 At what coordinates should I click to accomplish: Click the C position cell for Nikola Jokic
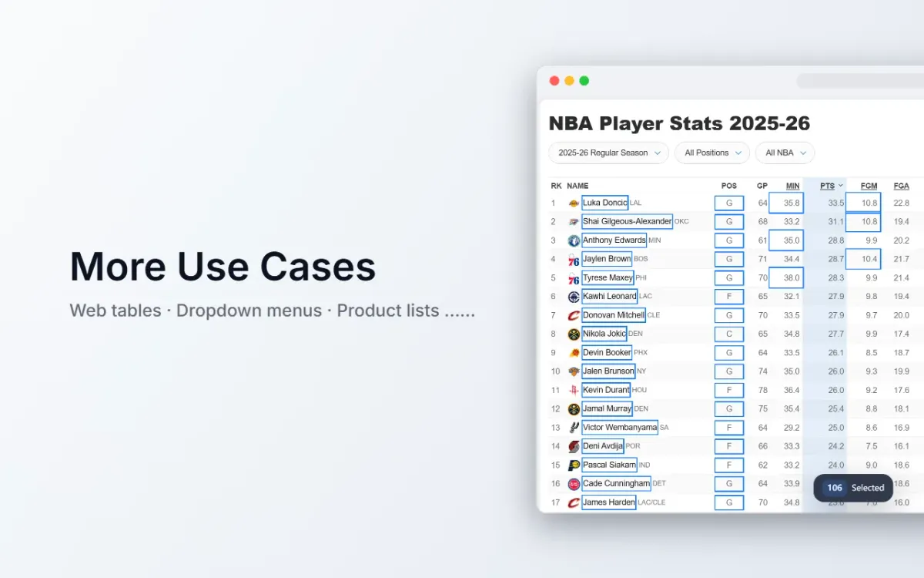click(729, 334)
